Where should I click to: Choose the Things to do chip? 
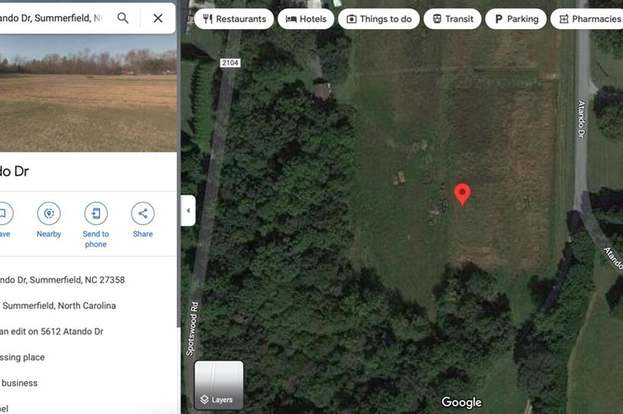point(379,19)
